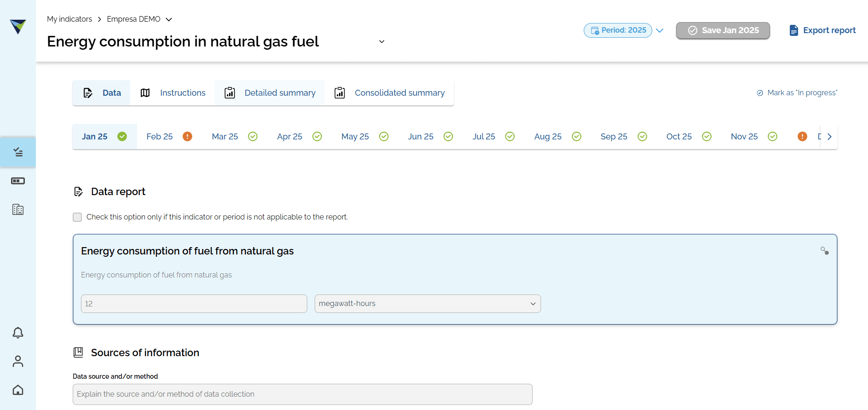Check the not applicable to report checkbox
This screenshot has width=868, height=410.
[77, 217]
